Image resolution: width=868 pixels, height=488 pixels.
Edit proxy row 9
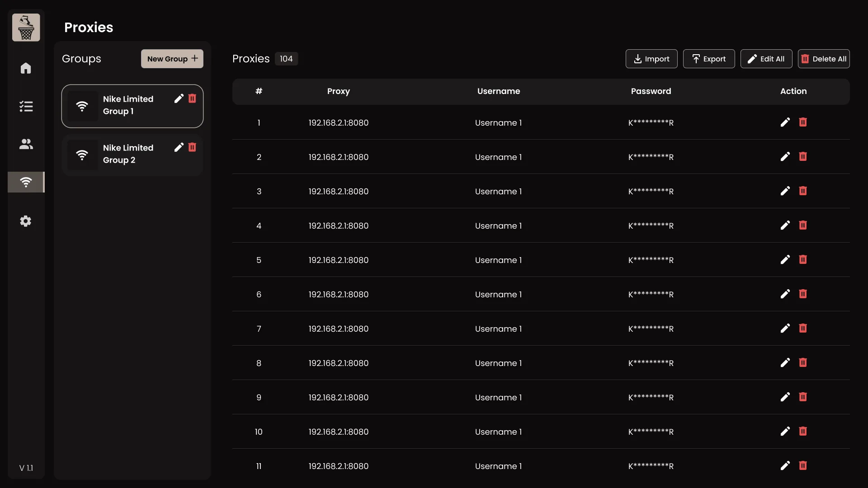click(785, 397)
